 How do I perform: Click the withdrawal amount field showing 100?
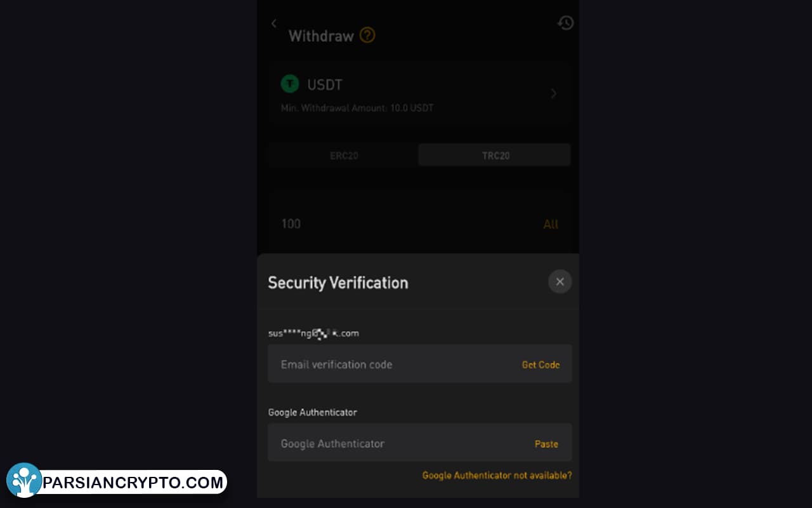coord(406,224)
